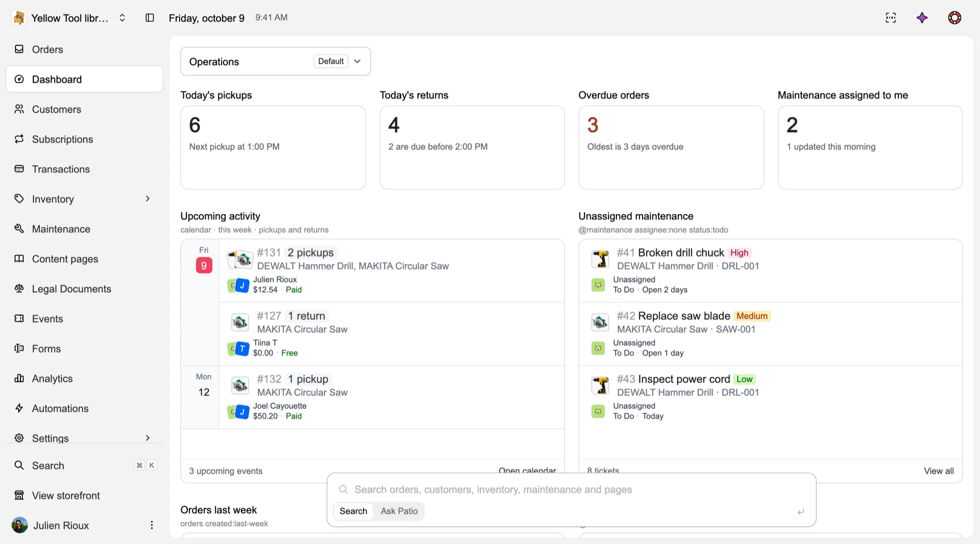Screen dimensions: 980x544
Task: Open the purple sparkle AI assistant
Action: (922, 18)
